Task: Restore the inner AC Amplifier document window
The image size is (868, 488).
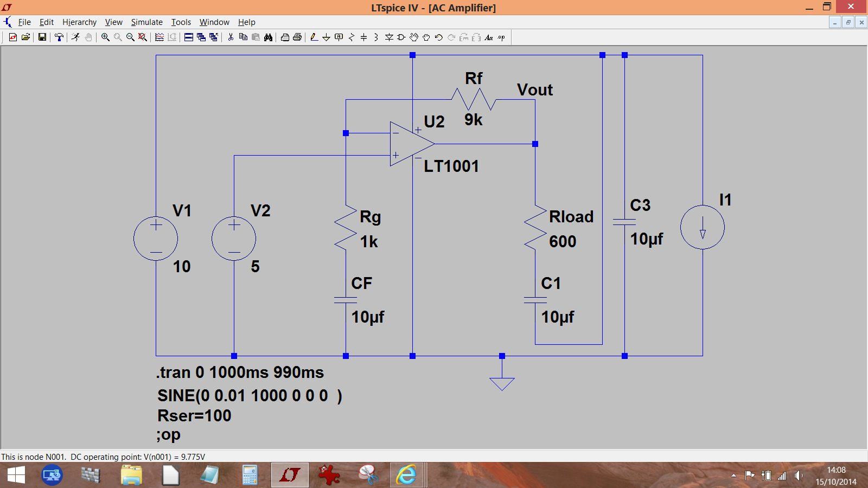Action: (848, 22)
